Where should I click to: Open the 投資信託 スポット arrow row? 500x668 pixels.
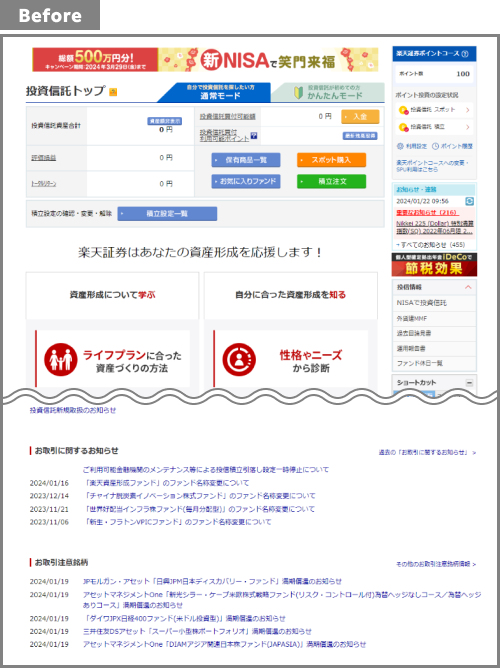(x=434, y=110)
